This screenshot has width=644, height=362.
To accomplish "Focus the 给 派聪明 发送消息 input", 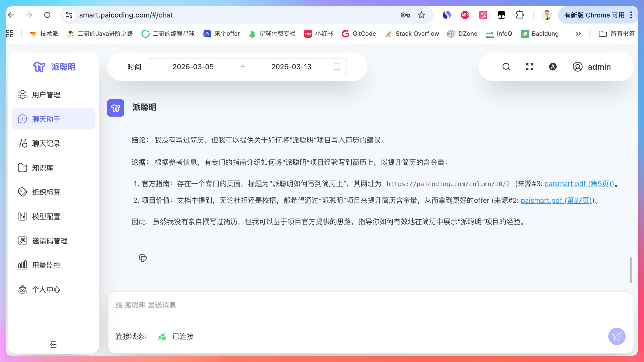I will (350, 305).
